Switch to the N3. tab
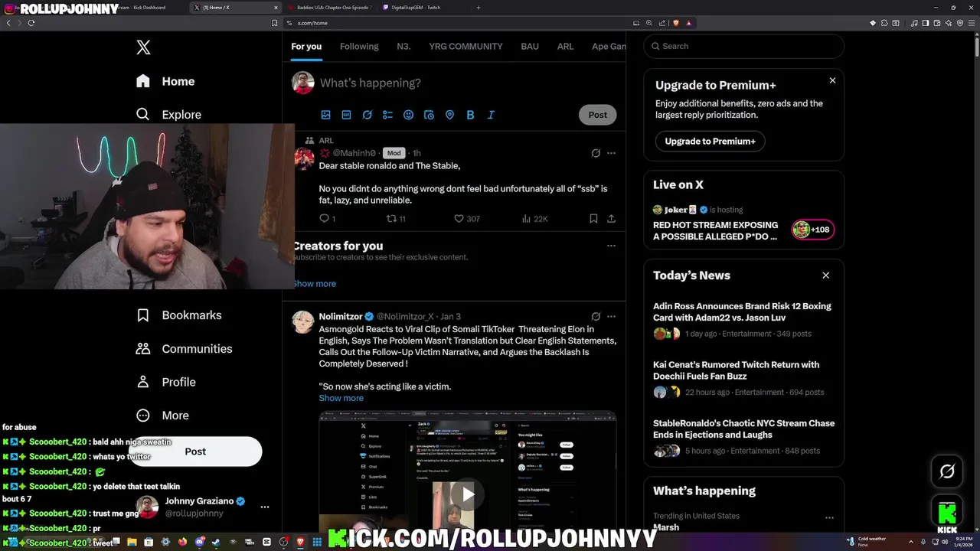Viewport: 980px width, 551px height. pyautogui.click(x=403, y=47)
